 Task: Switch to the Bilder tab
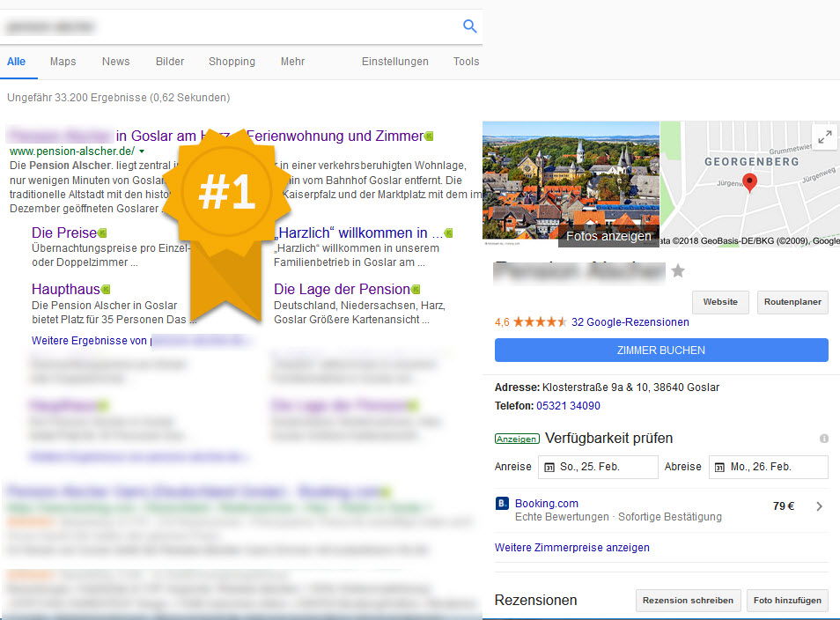coord(170,62)
